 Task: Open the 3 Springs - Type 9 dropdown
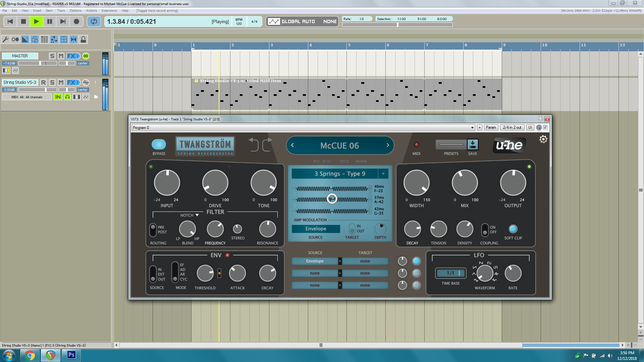383,174
